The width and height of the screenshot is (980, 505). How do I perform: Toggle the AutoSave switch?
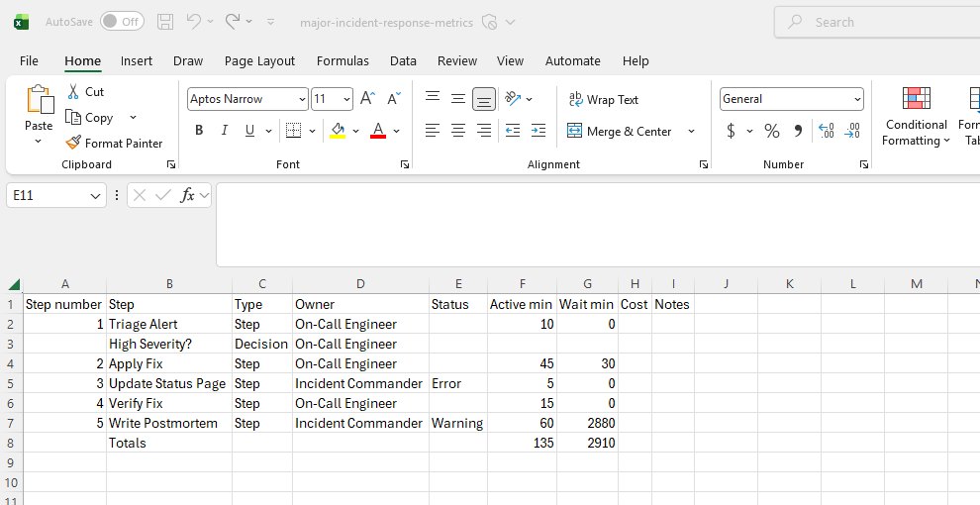[122, 22]
